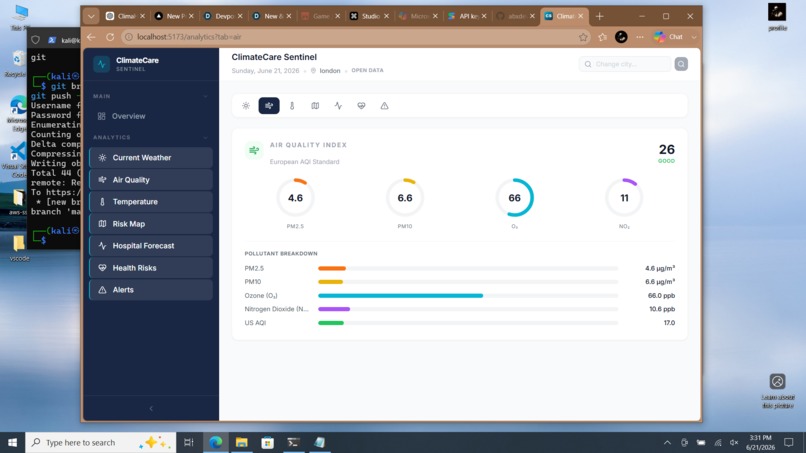Switch to the Game browser tab
The width and height of the screenshot is (806, 453).
pyautogui.click(x=319, y=16)
